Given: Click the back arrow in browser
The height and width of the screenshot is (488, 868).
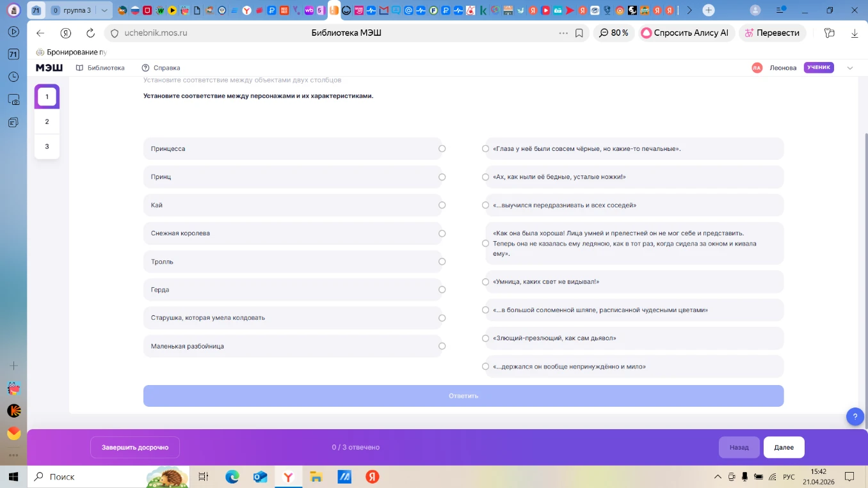Looking at the screenshot, I should point(40,33).
